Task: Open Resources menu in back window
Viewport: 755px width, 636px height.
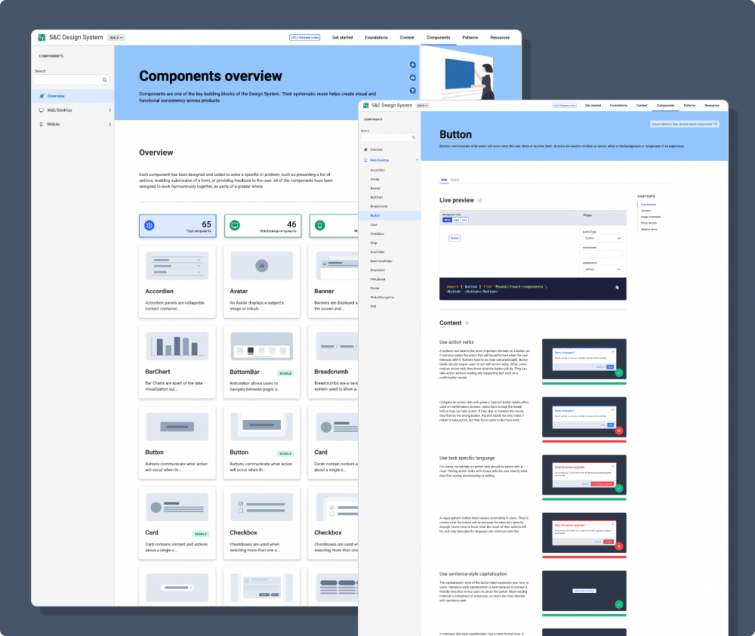Action: 500,38
